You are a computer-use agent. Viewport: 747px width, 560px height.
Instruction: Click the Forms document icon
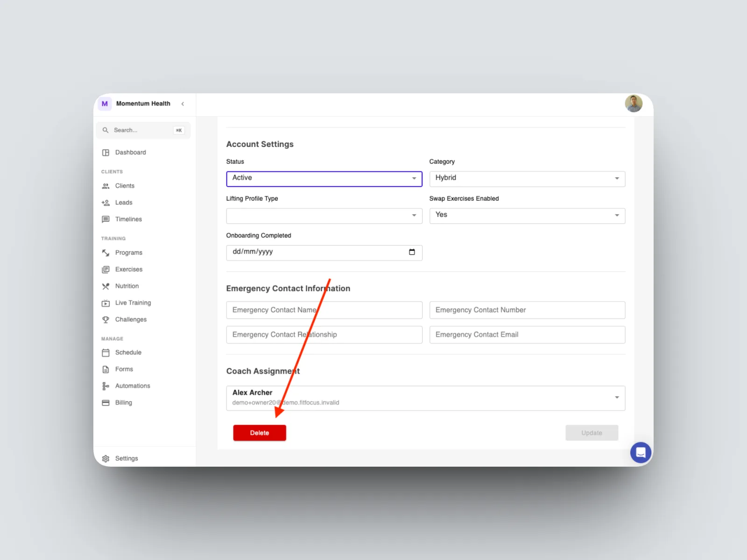pyautogui.click(x=106, y=369)
